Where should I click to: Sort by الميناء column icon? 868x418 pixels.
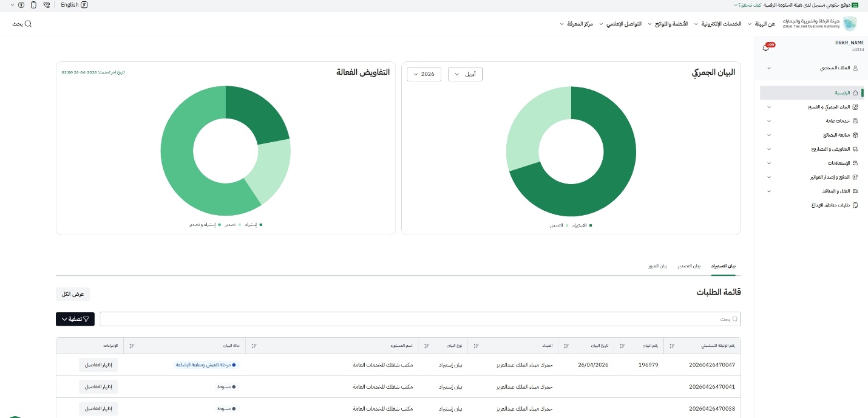475,346
